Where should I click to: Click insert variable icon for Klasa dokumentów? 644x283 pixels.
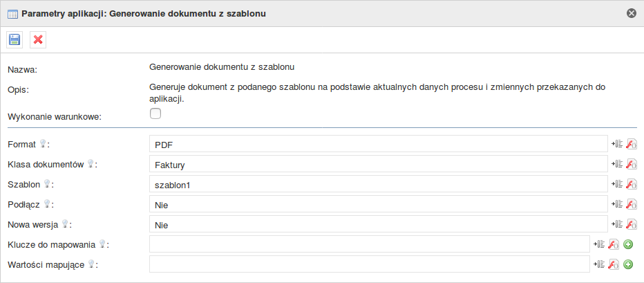click(617, 164)
